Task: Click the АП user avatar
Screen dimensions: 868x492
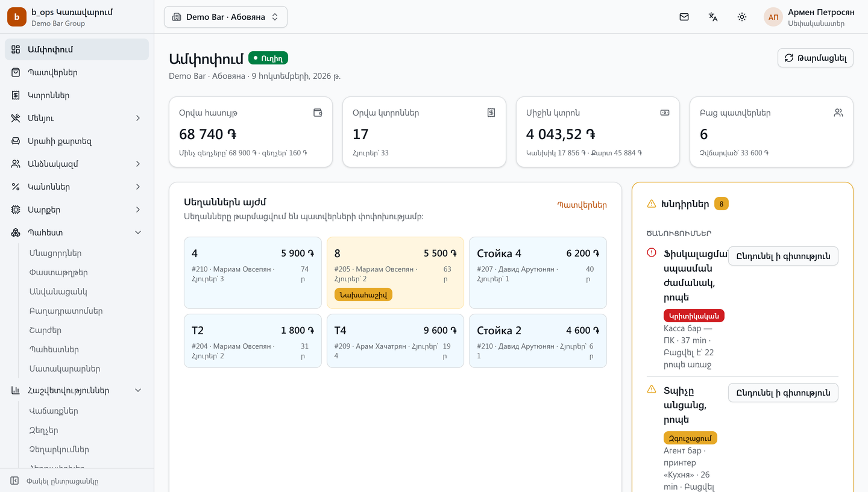Action: pyautogui.click(x=773, y=17)
